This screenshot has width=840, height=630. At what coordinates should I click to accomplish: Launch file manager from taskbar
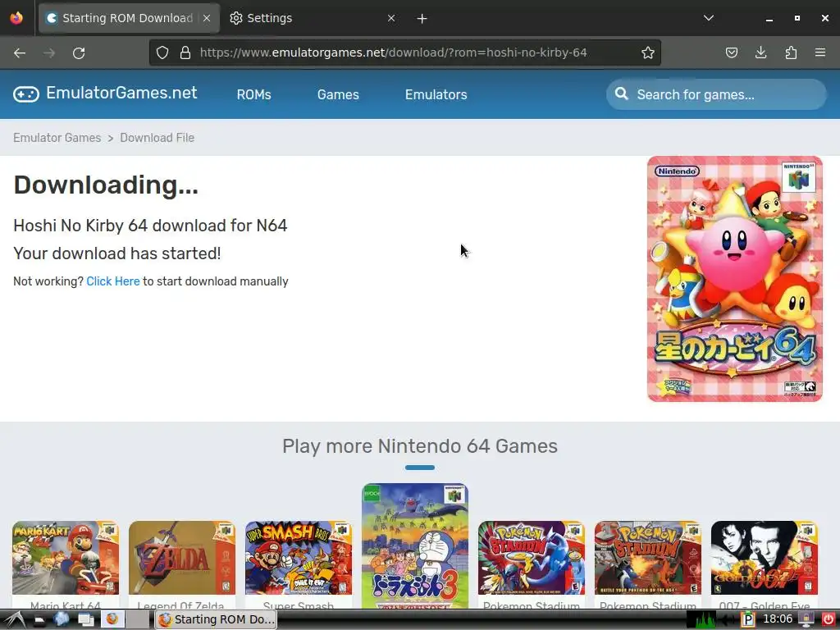coord(39,620)
